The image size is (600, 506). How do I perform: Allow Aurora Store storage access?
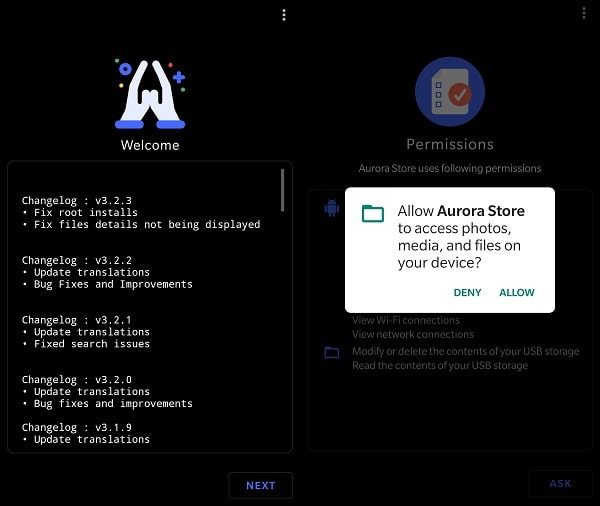pos(517,292)
